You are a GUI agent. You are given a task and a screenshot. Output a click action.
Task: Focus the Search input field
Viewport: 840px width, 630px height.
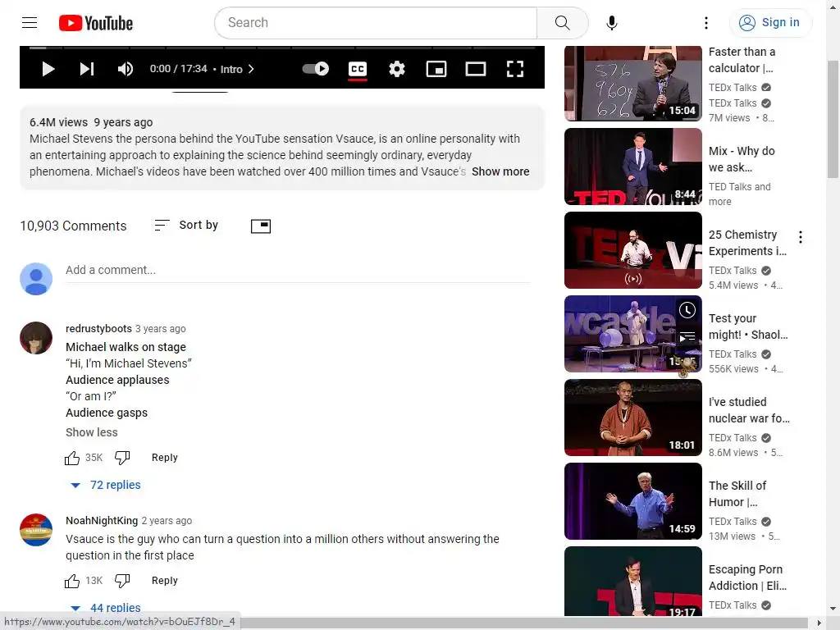pos(376,22)
